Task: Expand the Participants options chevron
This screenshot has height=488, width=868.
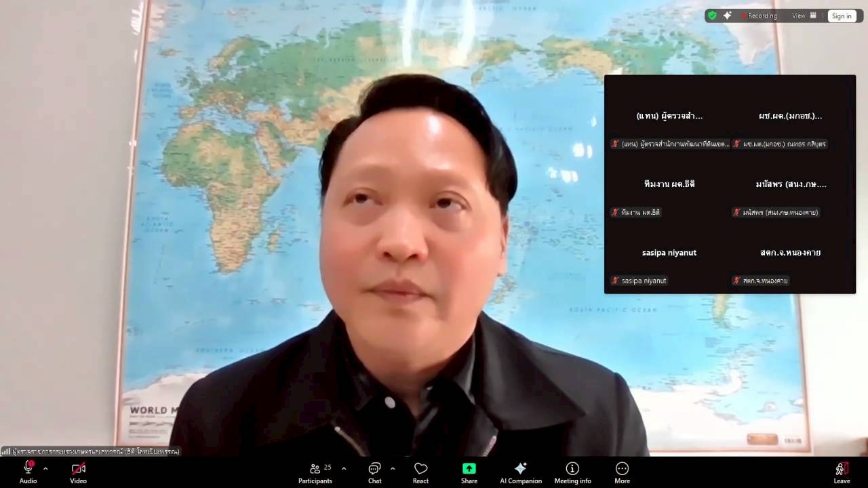Action: pyautogui.click(x=344, y=468)
